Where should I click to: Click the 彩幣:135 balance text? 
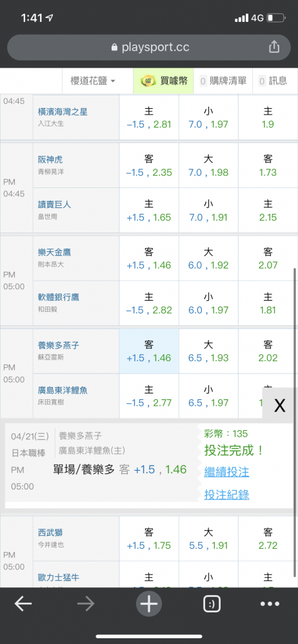226,433
